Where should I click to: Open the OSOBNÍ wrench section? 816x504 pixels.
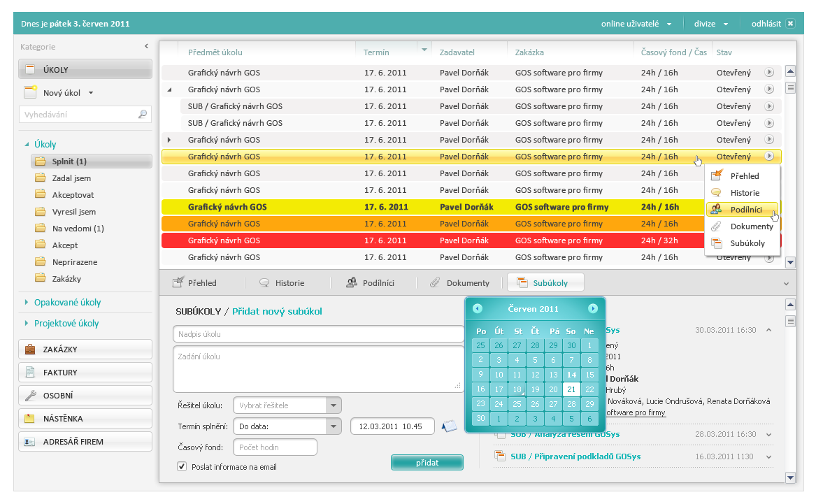click(85, 396)
